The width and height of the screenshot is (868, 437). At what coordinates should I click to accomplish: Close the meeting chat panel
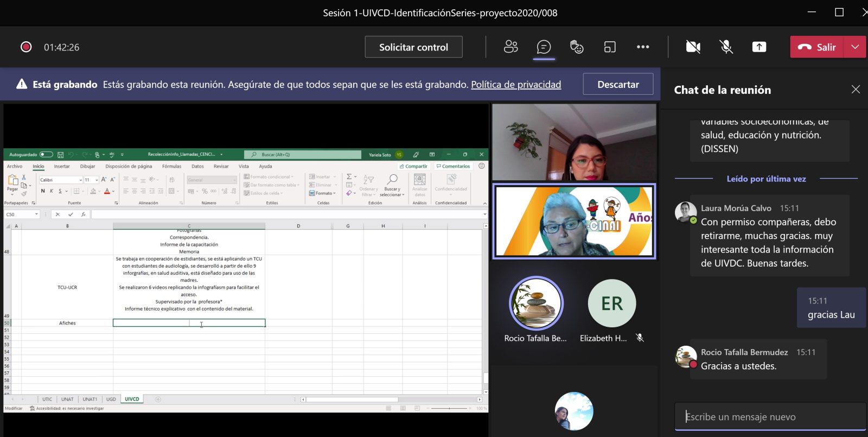(x=856, y=90)
